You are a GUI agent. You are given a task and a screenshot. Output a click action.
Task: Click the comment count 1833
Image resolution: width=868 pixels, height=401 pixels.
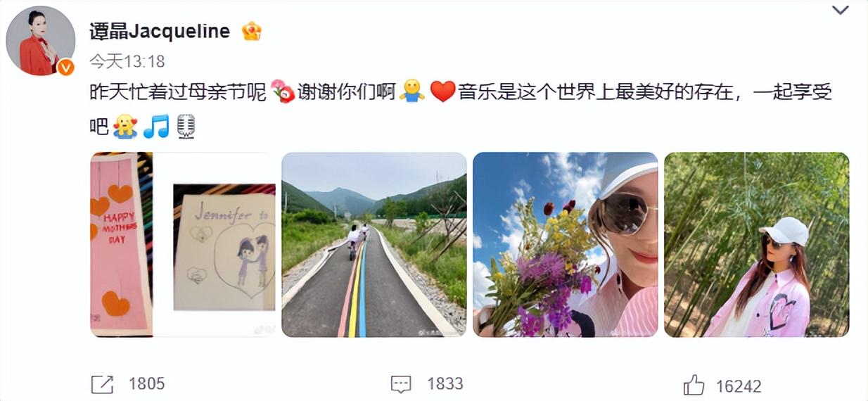pyautogui.click(x=445, y=384)
